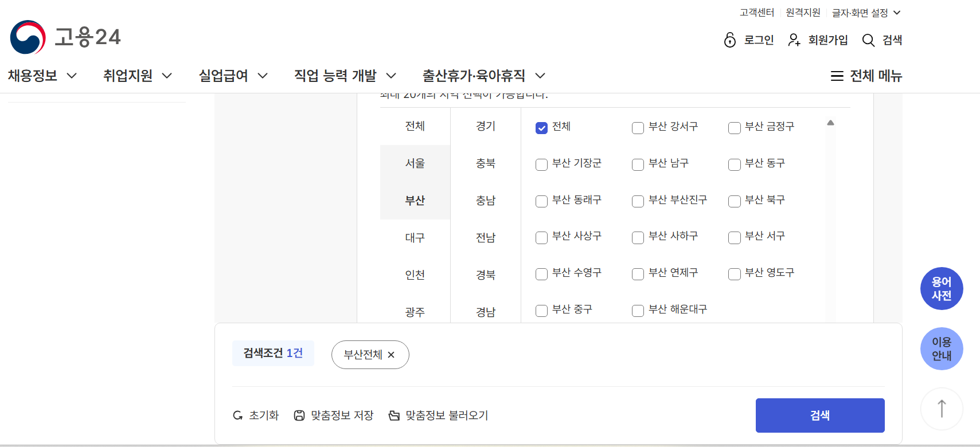Check the 부산 사상구 checkbox
Screen dimensions: 980x447
click(541, 237)
